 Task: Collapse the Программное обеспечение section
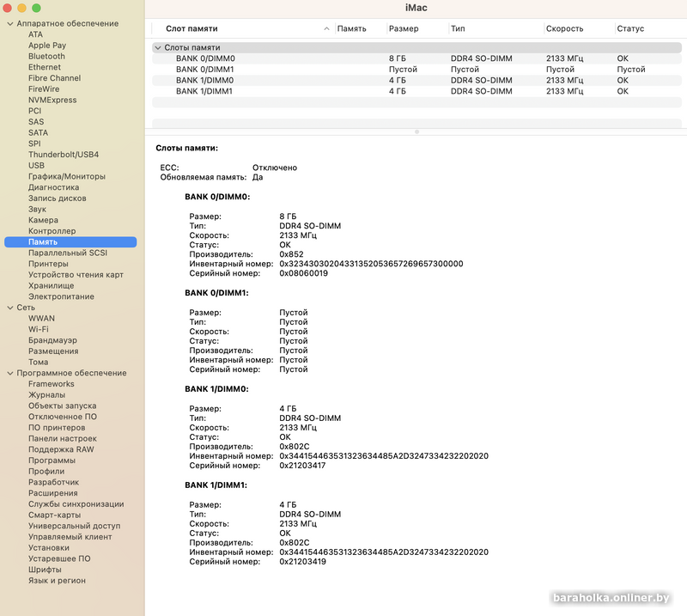[x=10, y=373]
